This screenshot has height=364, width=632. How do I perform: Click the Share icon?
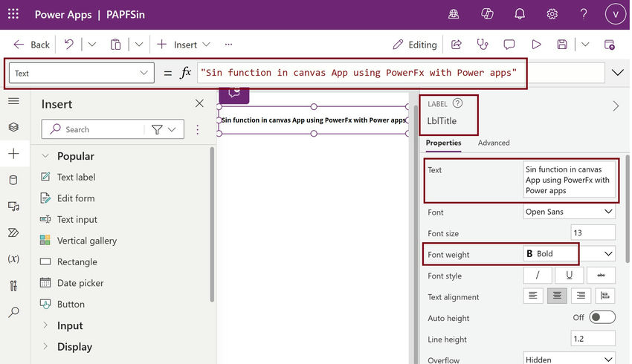pyautogui.click(x=457, y=45)
